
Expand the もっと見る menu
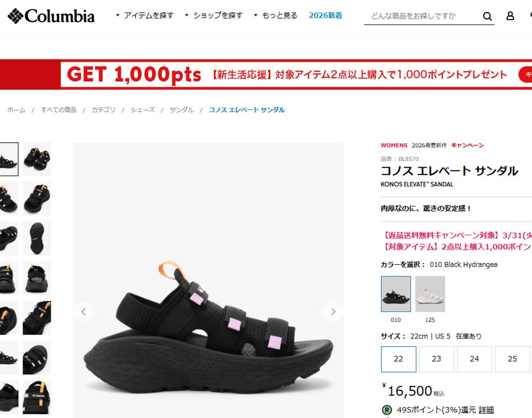click(276, 15)
